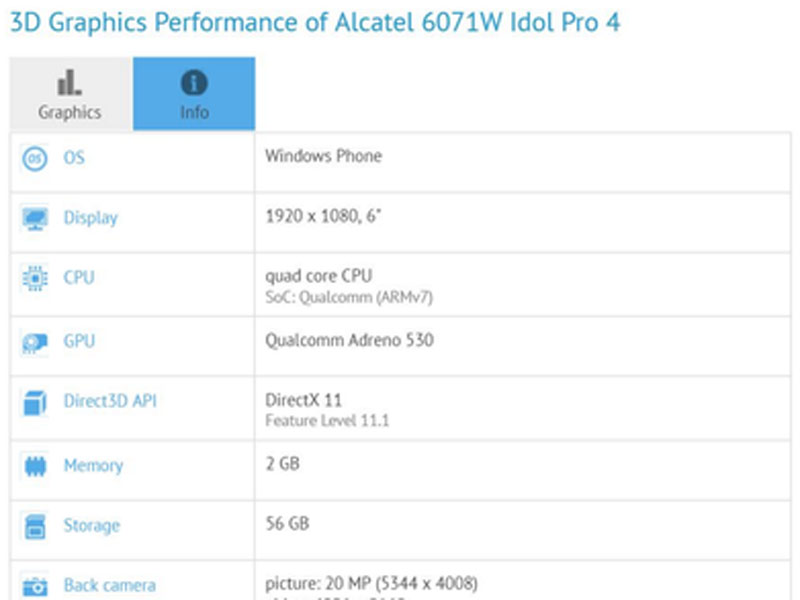The image size is (800, 600).
Task: Select the GPU label
Action: [79, 341]
